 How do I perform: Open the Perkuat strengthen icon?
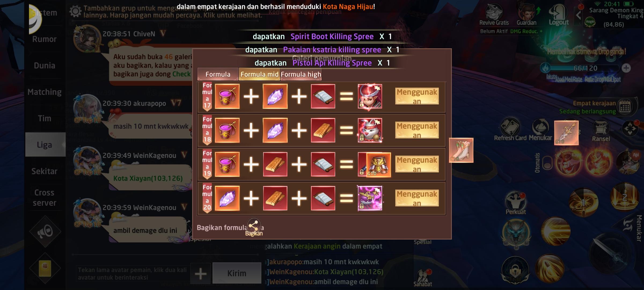(x=515, y=203)
